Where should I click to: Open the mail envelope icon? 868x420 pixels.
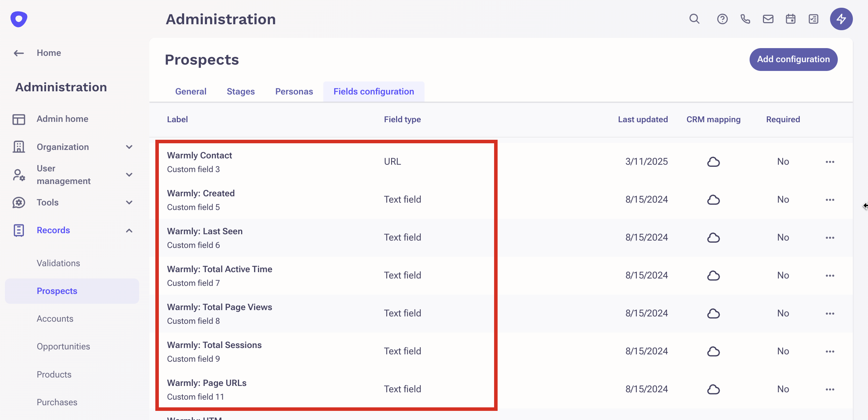[x=768, y=19]
